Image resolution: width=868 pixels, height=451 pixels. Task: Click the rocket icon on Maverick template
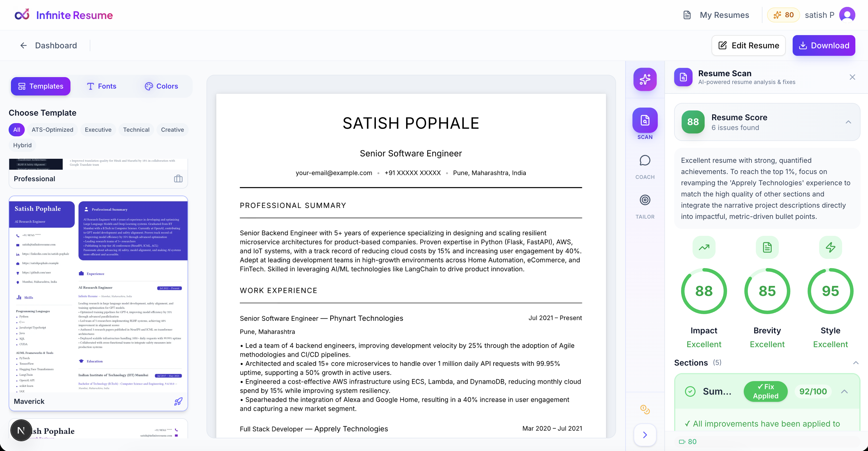[x=178, y=401]
